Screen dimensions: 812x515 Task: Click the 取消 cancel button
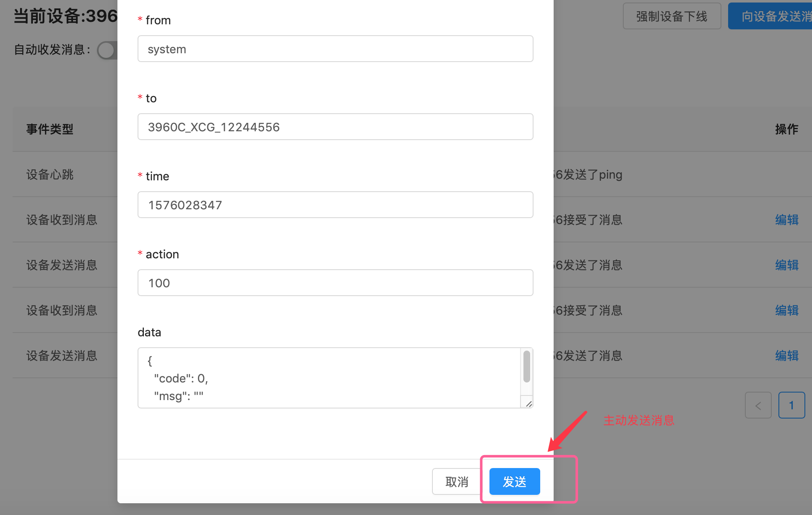pos(456,481)
